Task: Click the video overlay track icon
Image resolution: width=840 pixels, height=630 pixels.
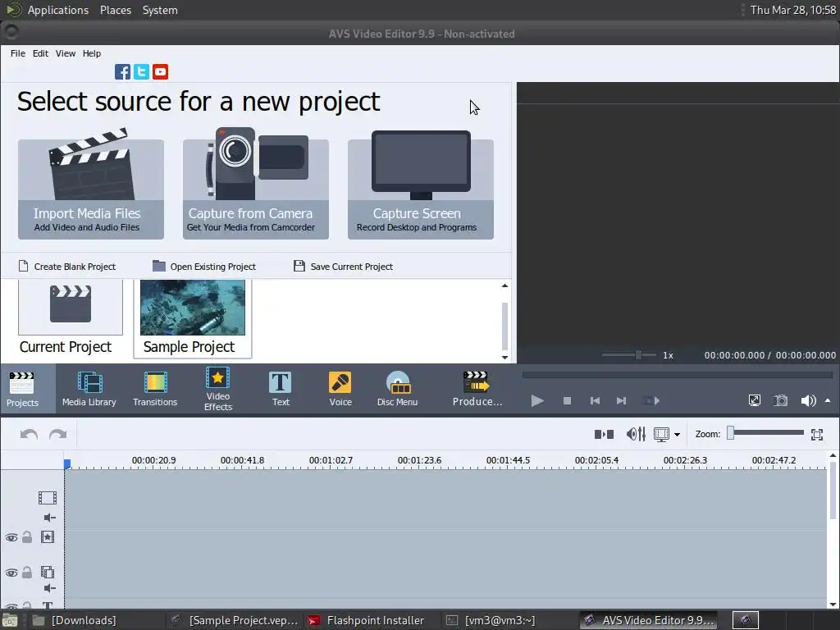Action: coord(48,572)
